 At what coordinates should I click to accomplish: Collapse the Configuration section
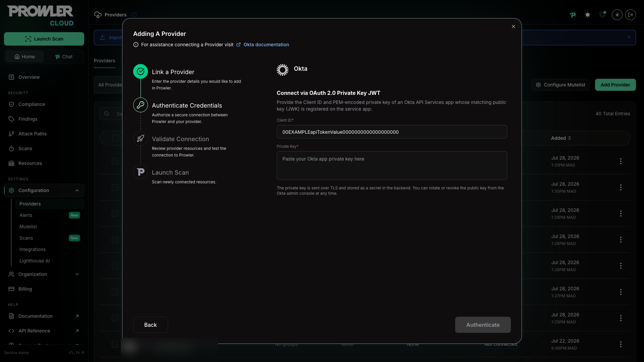[x=44, y=190]
